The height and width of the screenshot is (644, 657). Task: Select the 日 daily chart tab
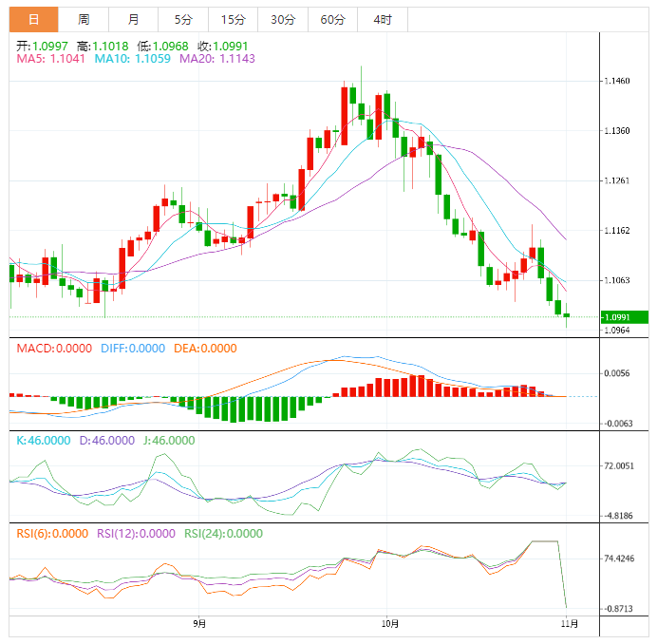(33, 19)
